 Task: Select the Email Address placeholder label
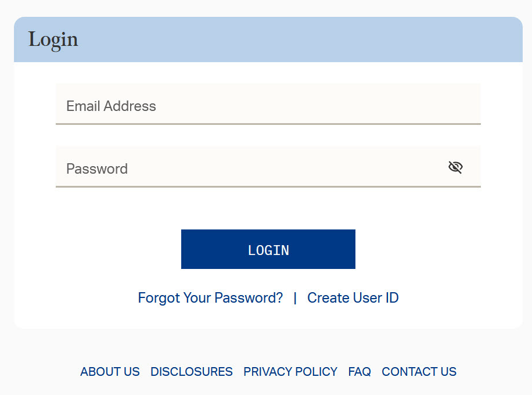(x=111, y=106)
